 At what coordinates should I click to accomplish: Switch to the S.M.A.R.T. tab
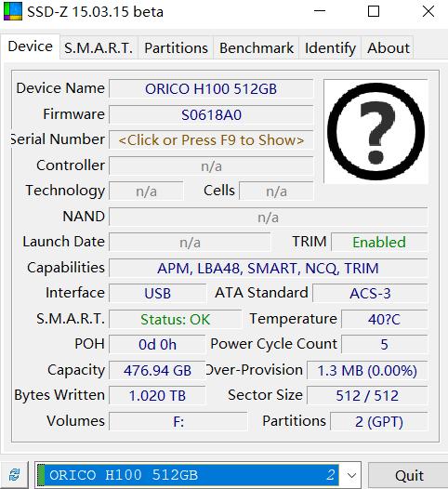[99, 48]
